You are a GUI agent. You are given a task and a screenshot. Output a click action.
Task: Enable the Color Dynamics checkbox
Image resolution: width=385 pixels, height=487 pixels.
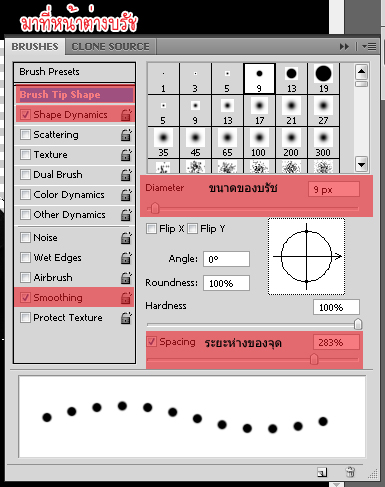[25, 194]
